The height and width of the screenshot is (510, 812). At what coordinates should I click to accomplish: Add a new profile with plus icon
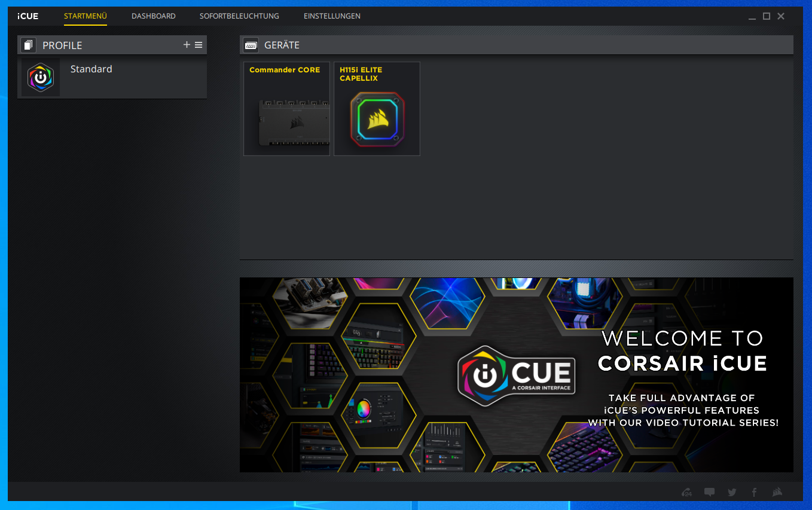coord(187,45)
